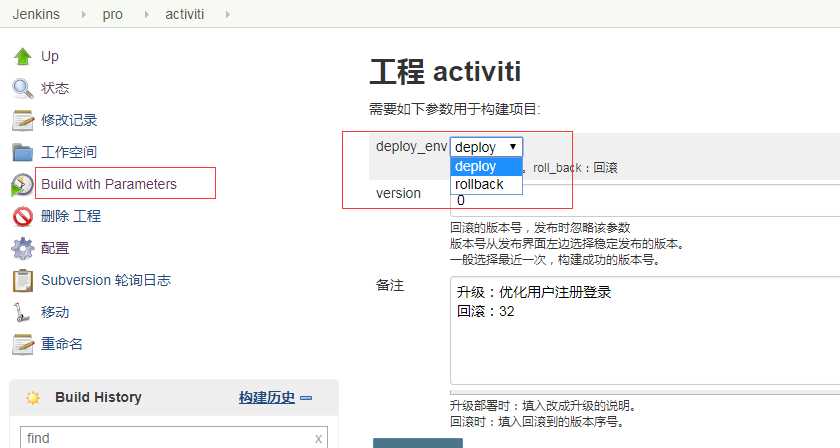This screenshot has width=840, height=448.
Task: Click the text 需要如下参数用于构建项目
Action: pos(454,109)
